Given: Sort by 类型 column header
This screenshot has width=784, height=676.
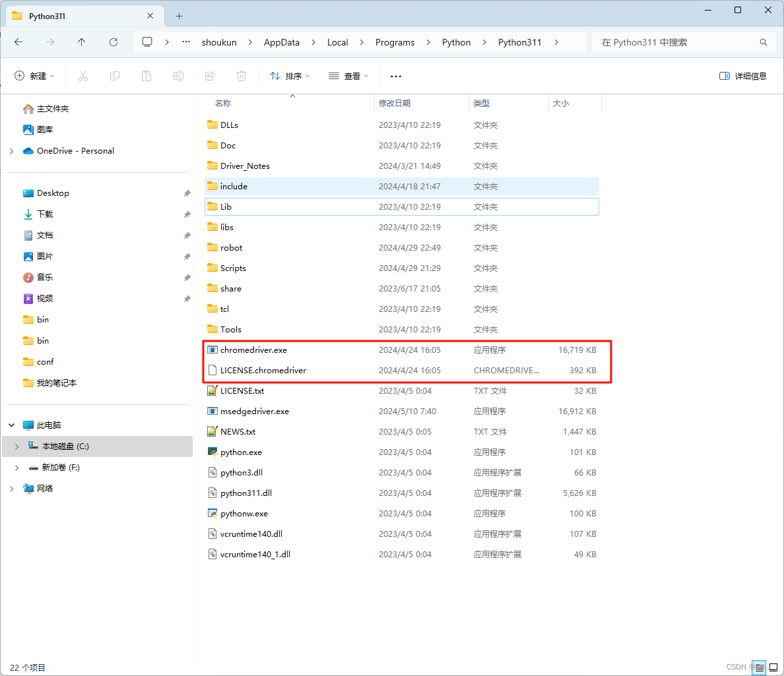Looking at the screenshot, I should click(x=509, y=103).
